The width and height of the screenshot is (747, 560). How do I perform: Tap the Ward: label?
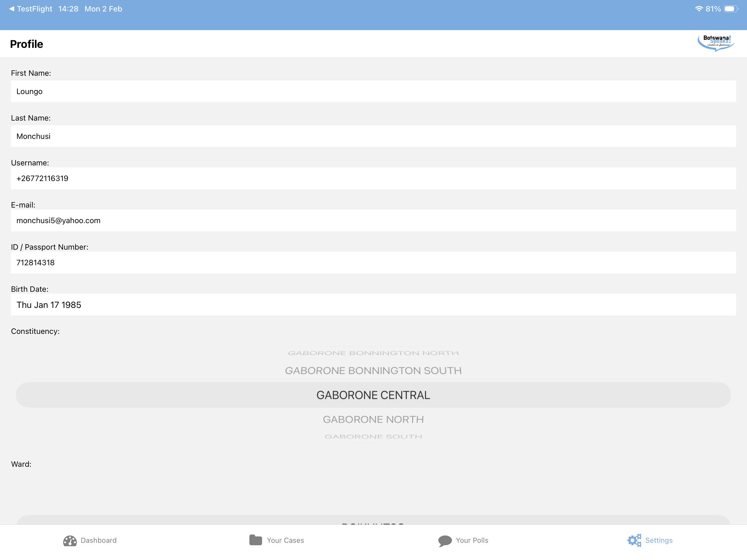(21, 464)
